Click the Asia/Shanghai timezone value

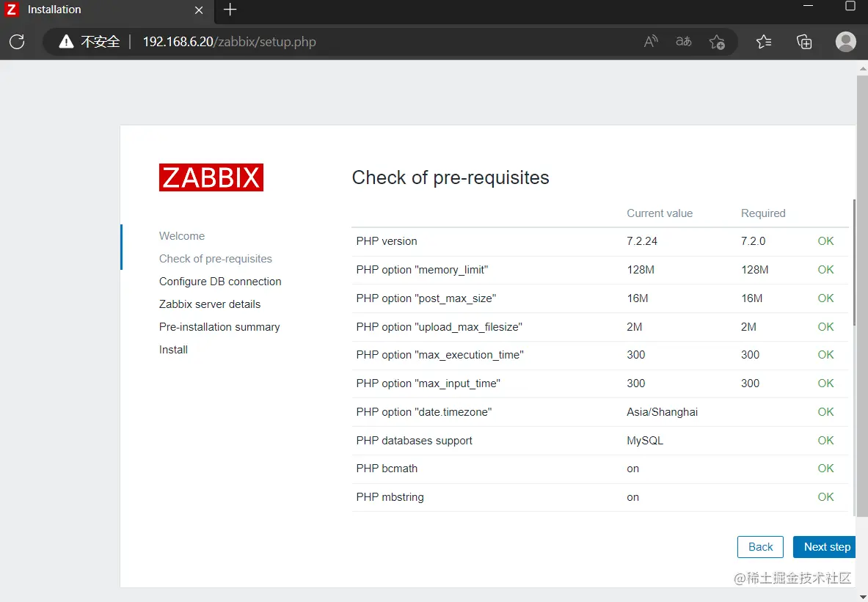point(662,411)
